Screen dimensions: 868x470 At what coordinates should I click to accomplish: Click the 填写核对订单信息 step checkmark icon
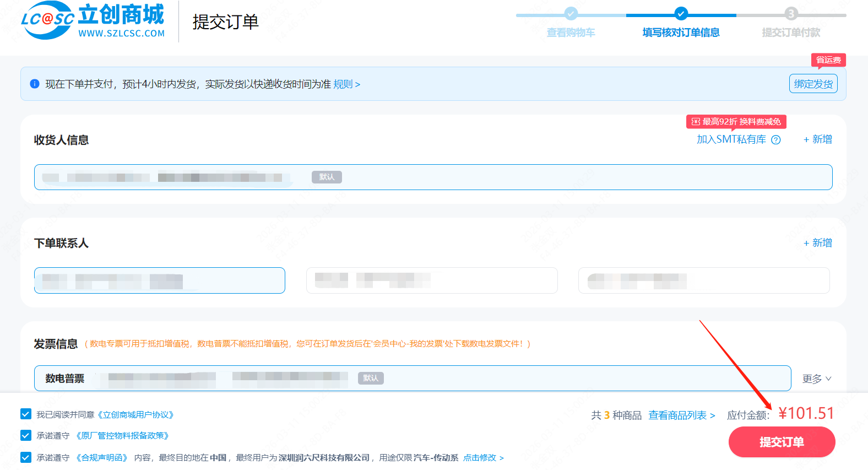[681, 13]
